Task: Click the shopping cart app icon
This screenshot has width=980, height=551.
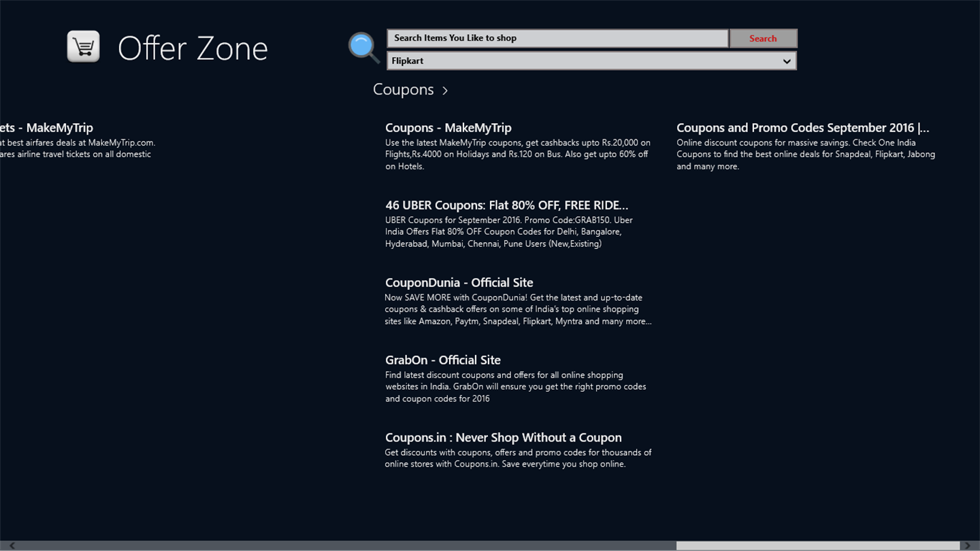Action: (x=84, y=47)
